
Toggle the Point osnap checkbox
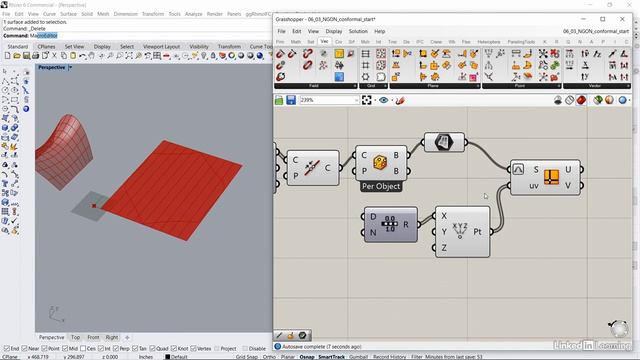click(44, 349)
